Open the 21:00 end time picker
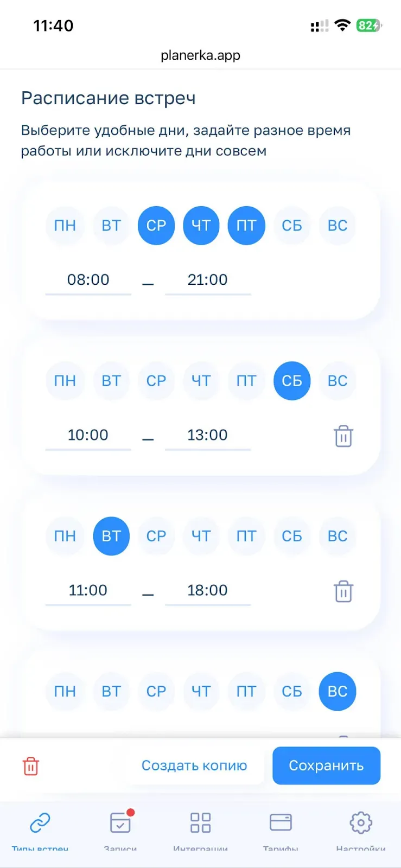The width and height of the screenshot is (401, 868). [207, 280]
